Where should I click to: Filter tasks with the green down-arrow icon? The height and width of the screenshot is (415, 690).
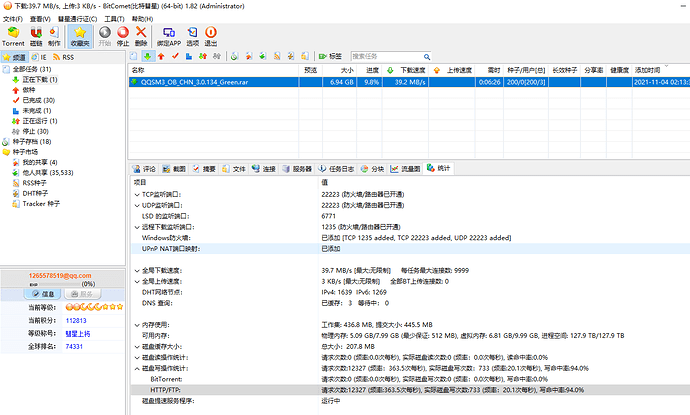(x=147, y=56)
